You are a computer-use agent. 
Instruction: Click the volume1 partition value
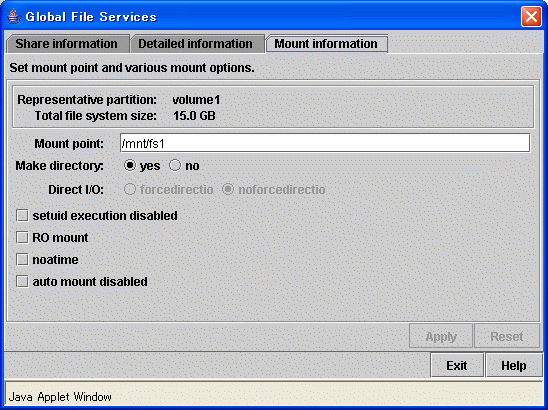[196, 100]
